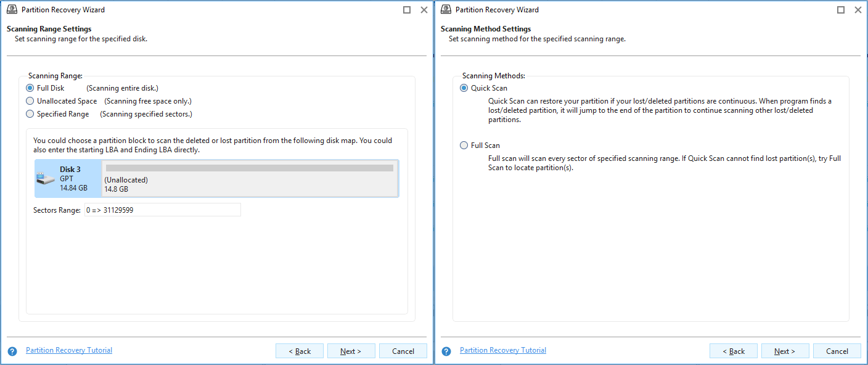Click the help question-mark icon in the Scanning Method window

click(446, 351)
